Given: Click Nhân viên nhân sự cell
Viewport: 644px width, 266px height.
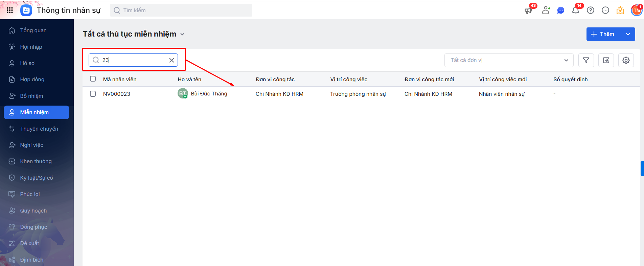Looking at the screenshot, I should click(x=502, y=94).
